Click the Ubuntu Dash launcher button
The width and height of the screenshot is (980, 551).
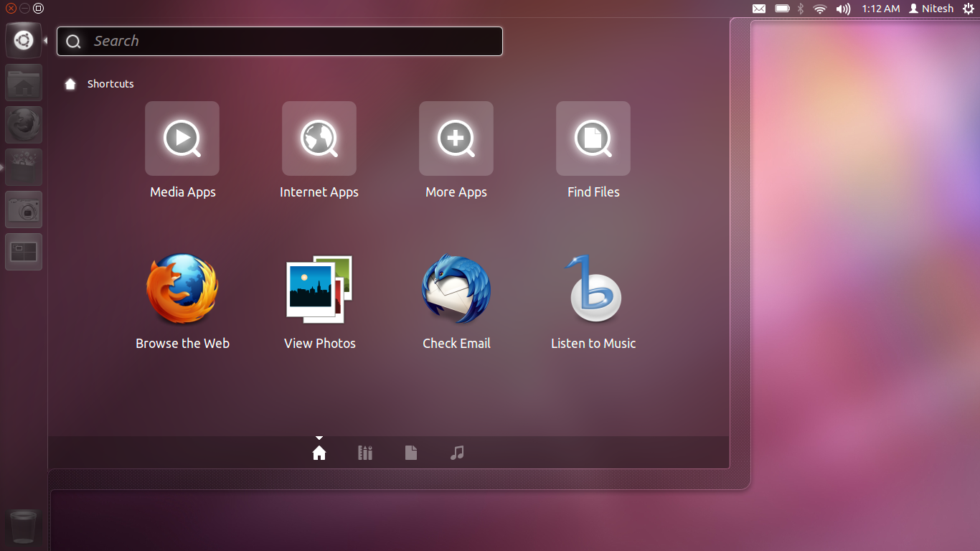tap(24, 40)
